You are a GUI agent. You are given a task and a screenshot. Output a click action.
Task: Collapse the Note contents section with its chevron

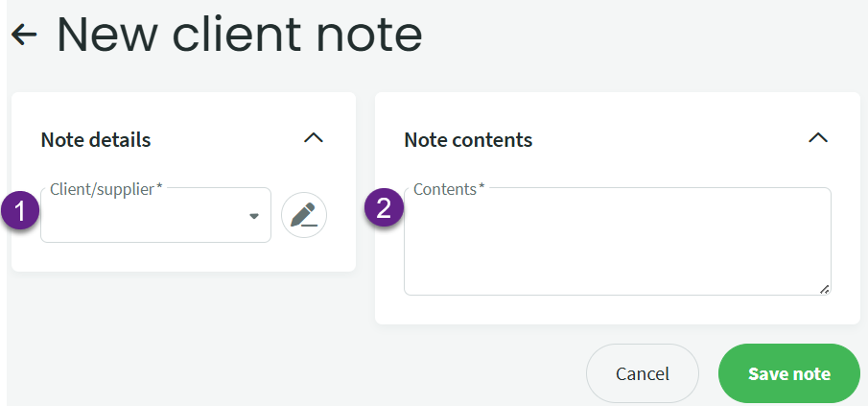click(818, 138)
